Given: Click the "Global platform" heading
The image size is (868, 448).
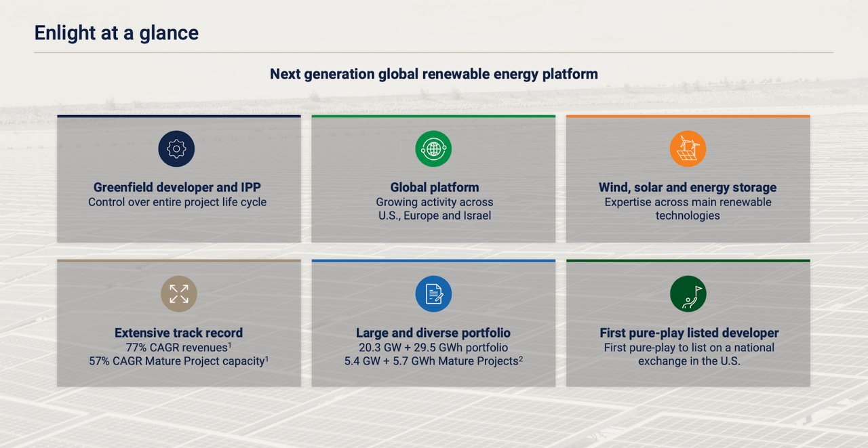Looking at the screenshot, I should click(435, 188).
